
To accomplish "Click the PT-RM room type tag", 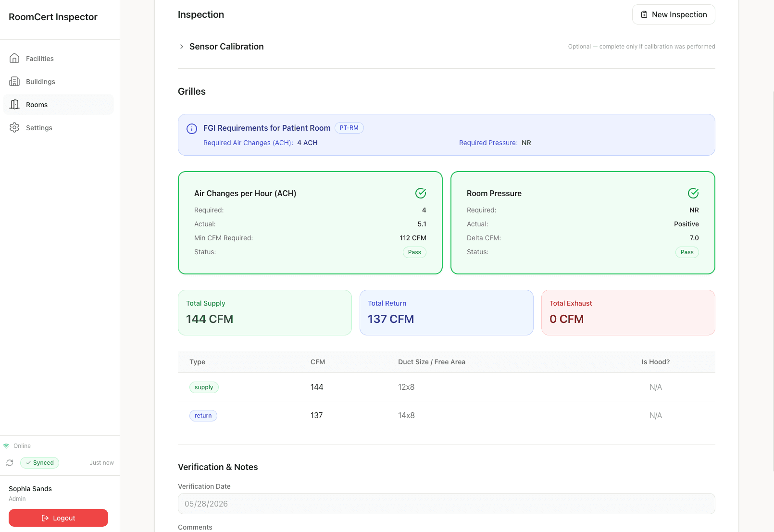I will [349, 128].
